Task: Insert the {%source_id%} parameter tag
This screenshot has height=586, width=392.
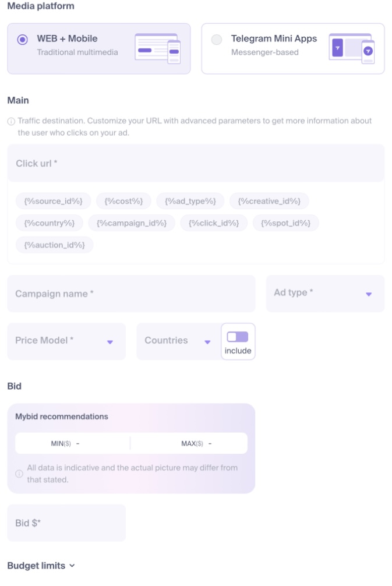Action: [53, 201]
